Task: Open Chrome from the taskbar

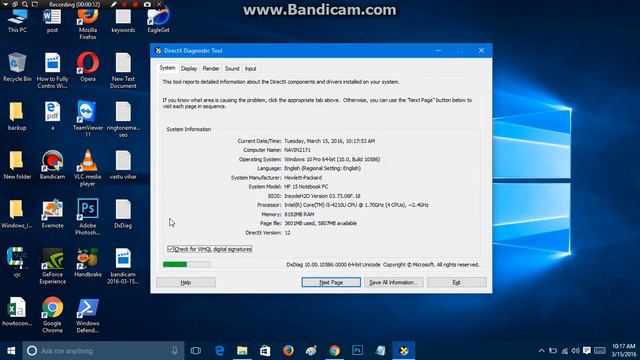Action: point(335,351)
